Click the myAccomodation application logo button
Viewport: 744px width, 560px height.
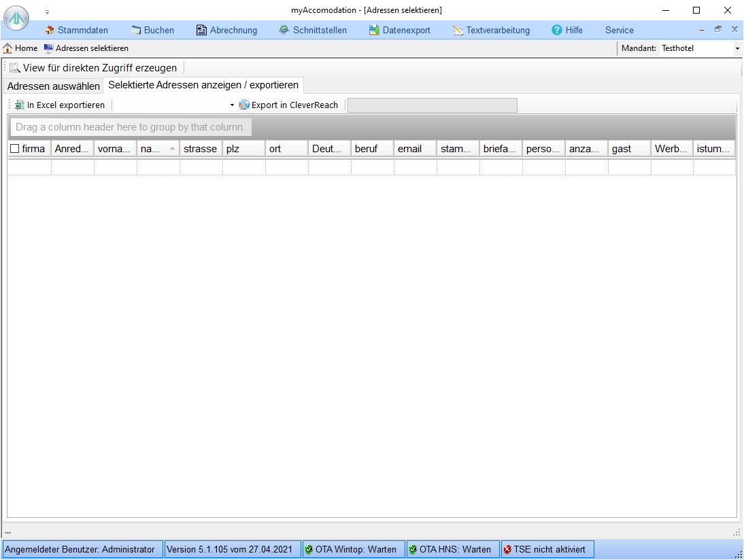(x=16, y=18)
